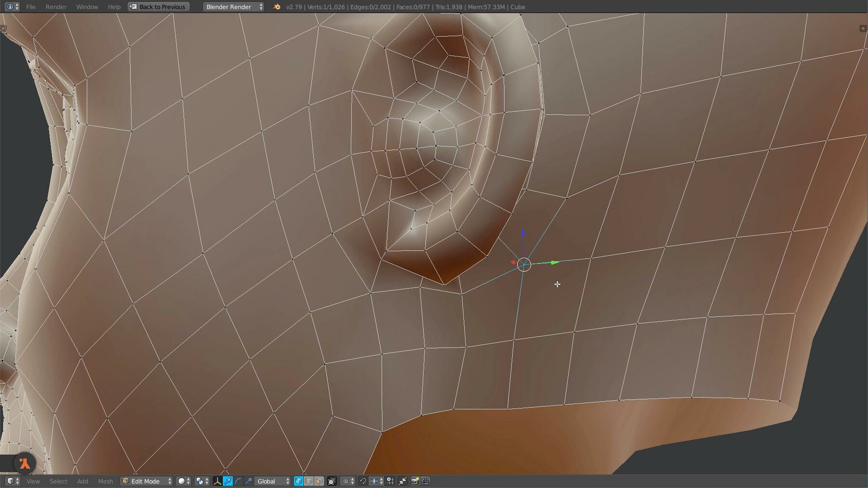The width and height of the screenshot is (868, 488).
Task: Open the proportional editing falloff icon
Action: pos(345,481)
